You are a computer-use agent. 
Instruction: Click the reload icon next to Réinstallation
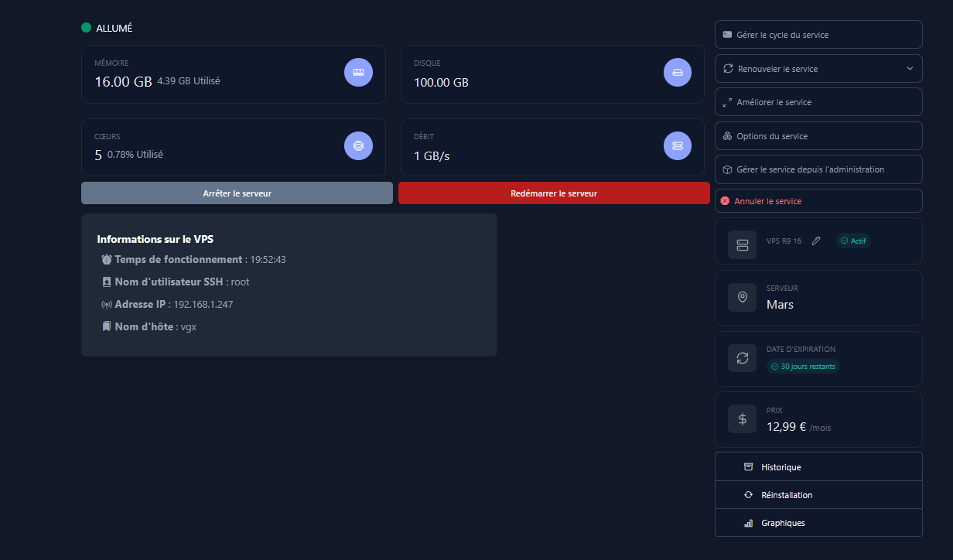click(748, 495)
